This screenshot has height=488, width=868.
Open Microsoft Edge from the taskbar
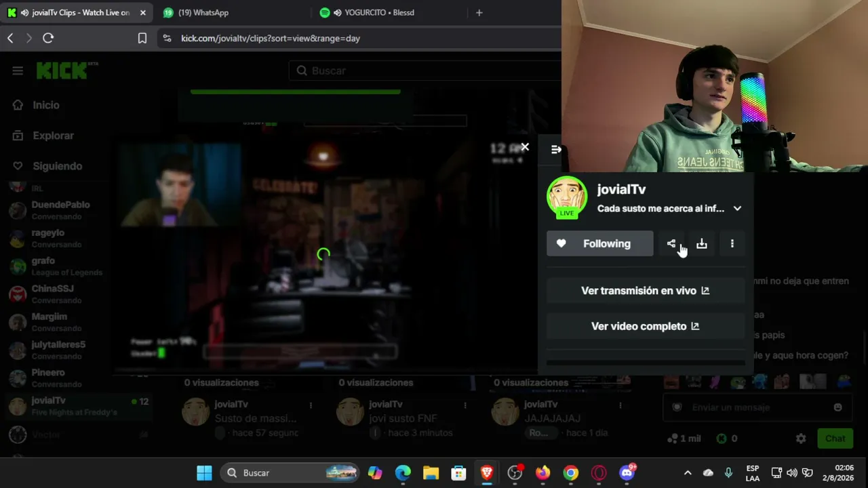pos(403,473)
